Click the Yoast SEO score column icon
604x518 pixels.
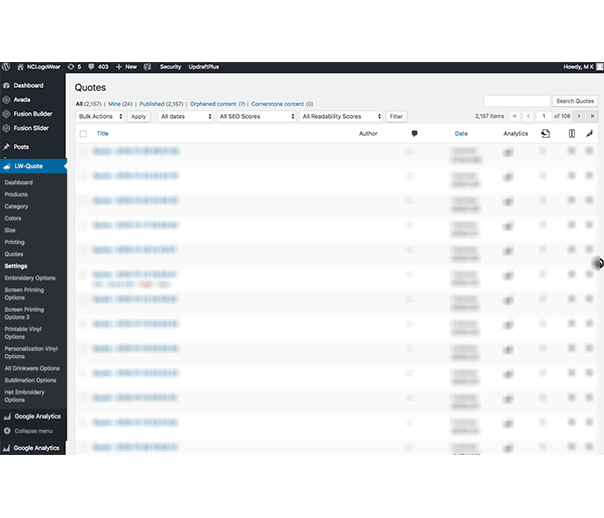571,133
